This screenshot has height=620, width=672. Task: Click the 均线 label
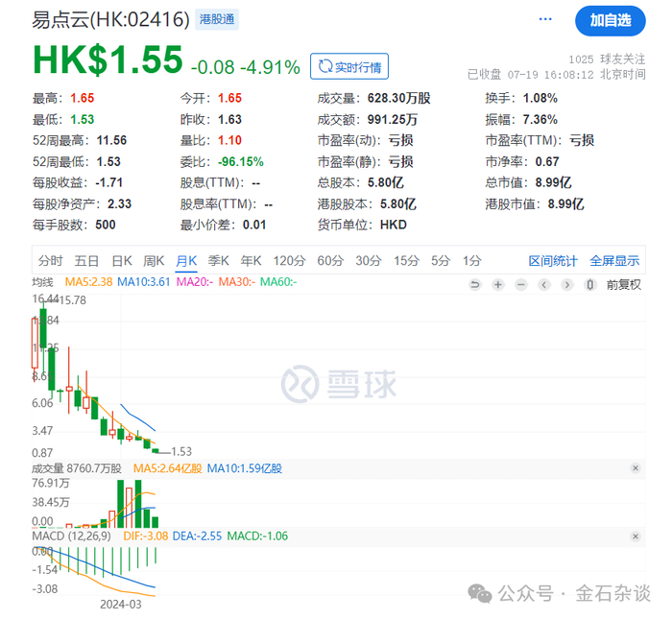[43, 282]
